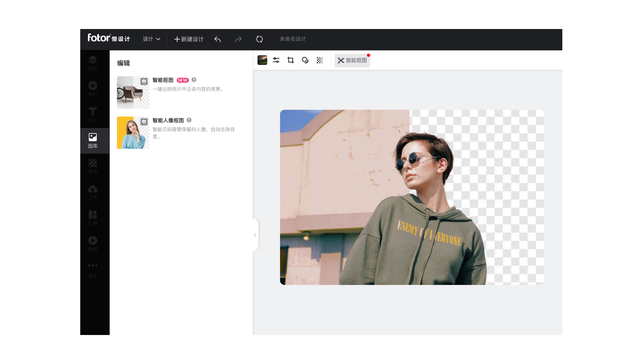Open the 背景 background panel
642x364 pixels.
pyautogui.click(x=92, y=166)
